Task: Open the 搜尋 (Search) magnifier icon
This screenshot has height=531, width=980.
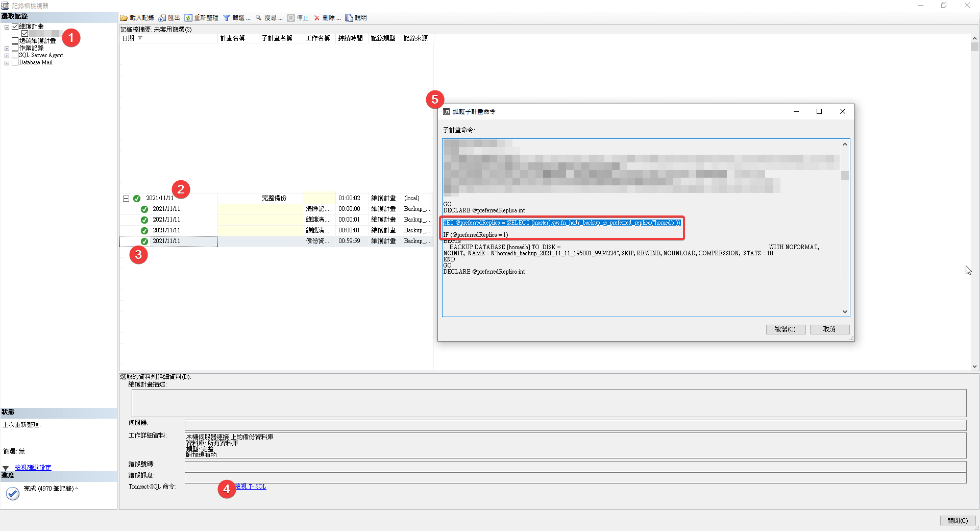Action: click(259, 18)
